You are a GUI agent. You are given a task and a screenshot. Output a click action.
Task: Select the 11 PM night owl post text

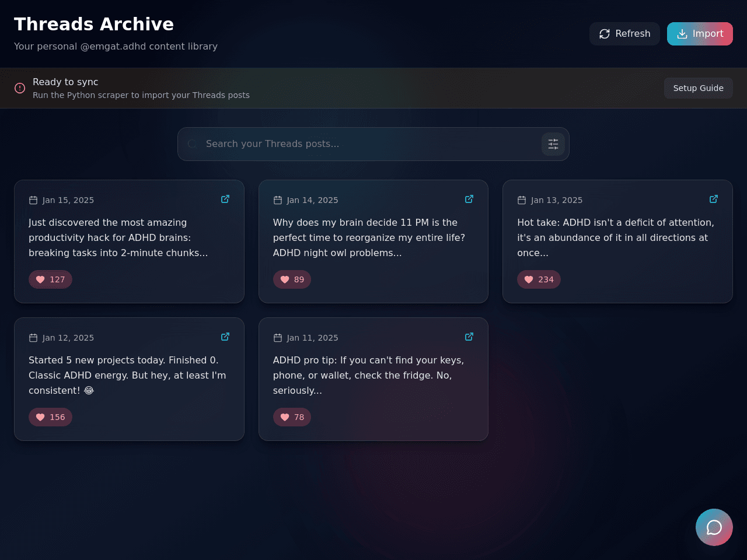click(369, 237)
